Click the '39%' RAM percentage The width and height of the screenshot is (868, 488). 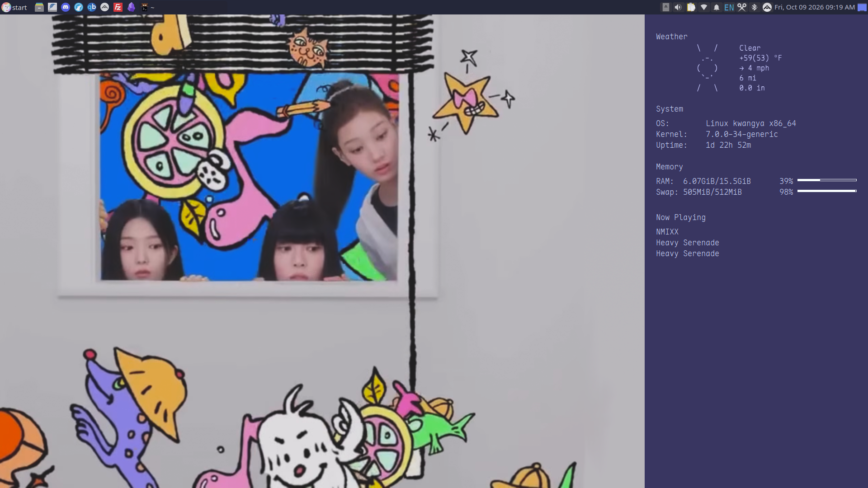coord(786,181)
